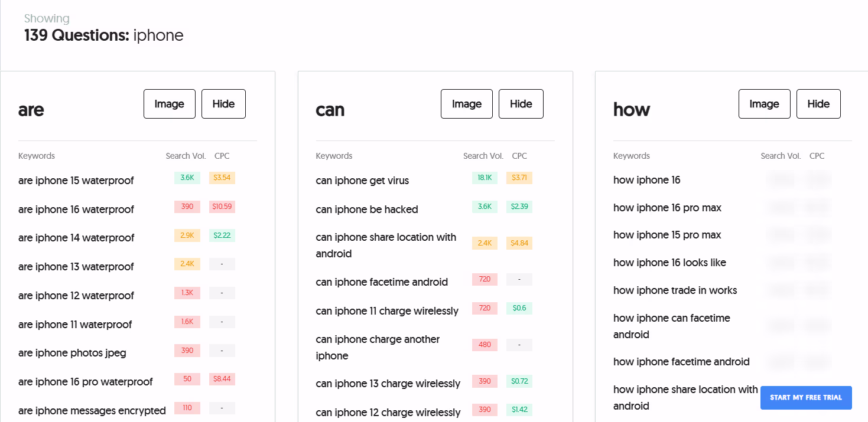868x422 pixels.
Task: Select keyword 'can iphone 11 charge wirelessly'
Action: [387, 311]
